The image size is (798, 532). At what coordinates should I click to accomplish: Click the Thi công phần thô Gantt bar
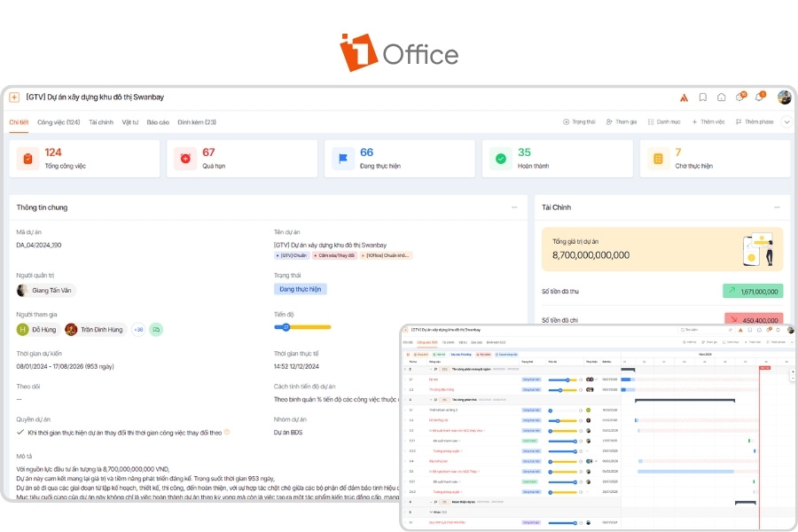(685, 401)
